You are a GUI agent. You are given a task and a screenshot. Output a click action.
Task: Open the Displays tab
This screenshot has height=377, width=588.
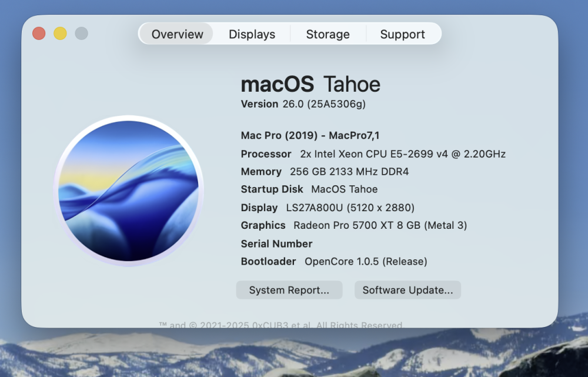click(x=252, y=34)
